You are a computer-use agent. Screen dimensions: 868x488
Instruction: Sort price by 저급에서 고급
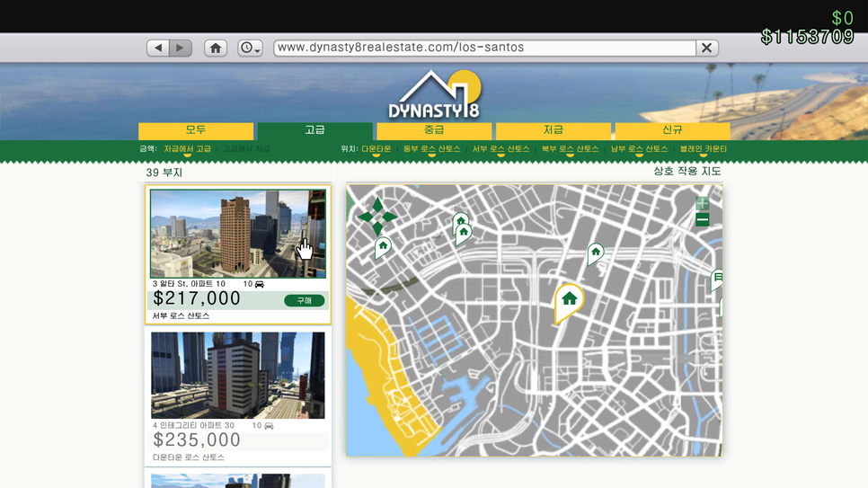point(188,149)
